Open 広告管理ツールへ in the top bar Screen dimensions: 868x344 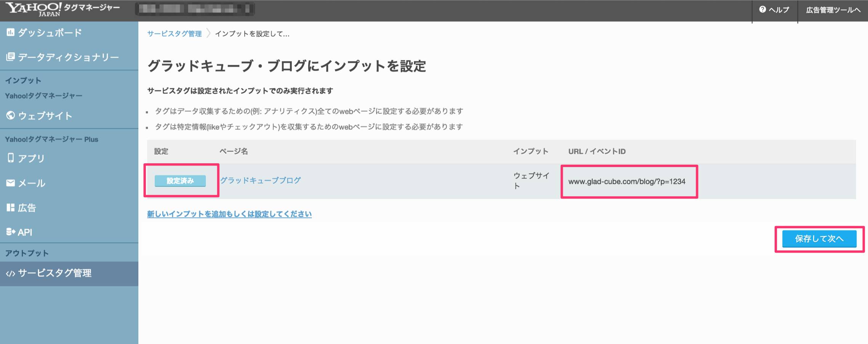coord(833,10)
